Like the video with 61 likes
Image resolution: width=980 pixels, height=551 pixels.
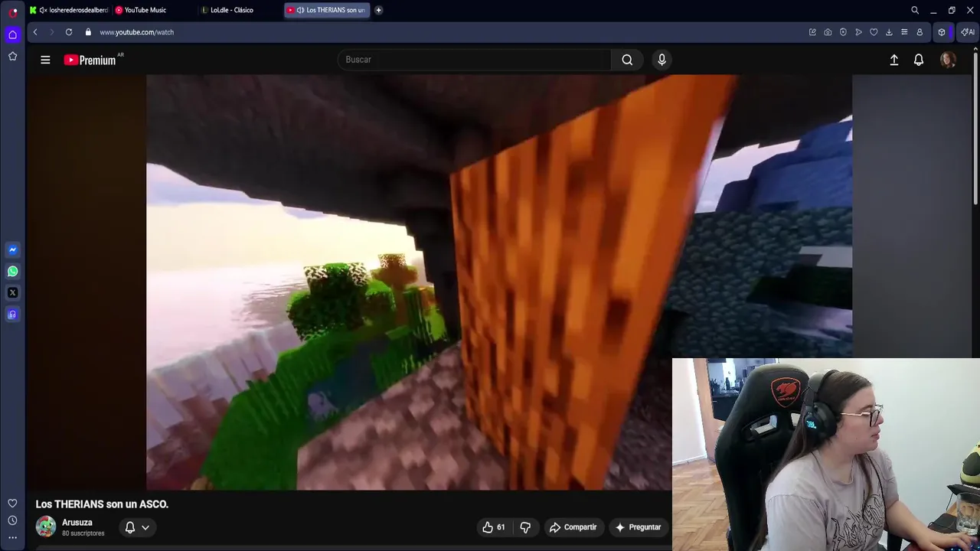494,527
